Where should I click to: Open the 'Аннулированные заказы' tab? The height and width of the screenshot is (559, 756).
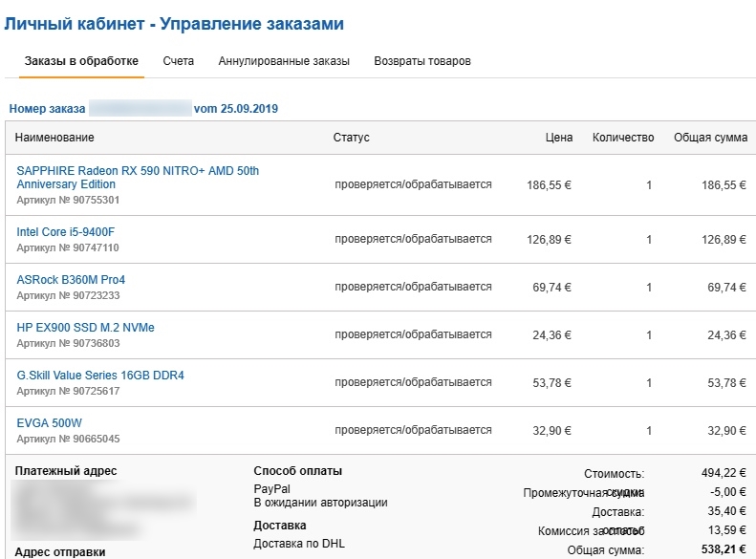[284, 61]
